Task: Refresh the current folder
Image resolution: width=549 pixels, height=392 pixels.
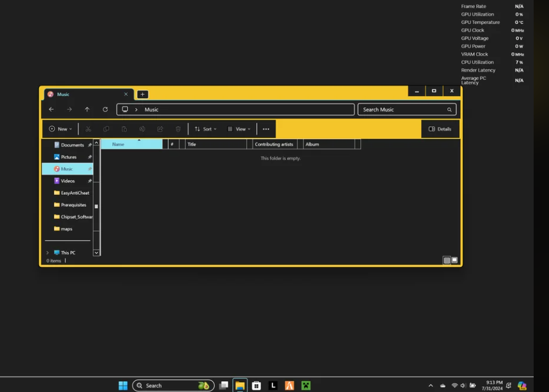Action: point(105,109)
